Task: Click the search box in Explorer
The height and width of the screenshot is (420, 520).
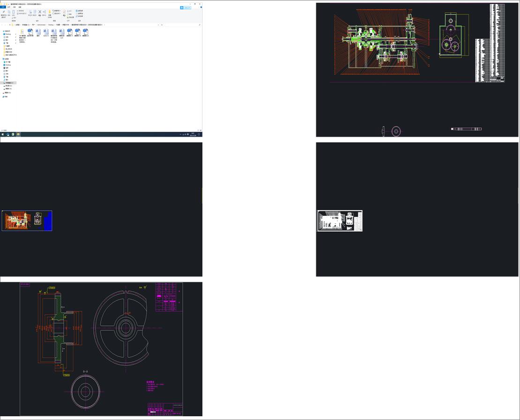Action: point(183,25)
